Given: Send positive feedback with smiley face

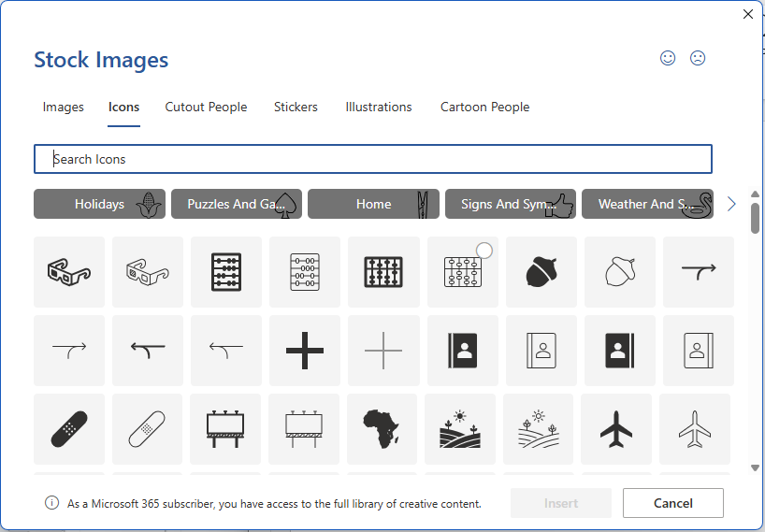Looking at the screenshot, I should point(668,58).
